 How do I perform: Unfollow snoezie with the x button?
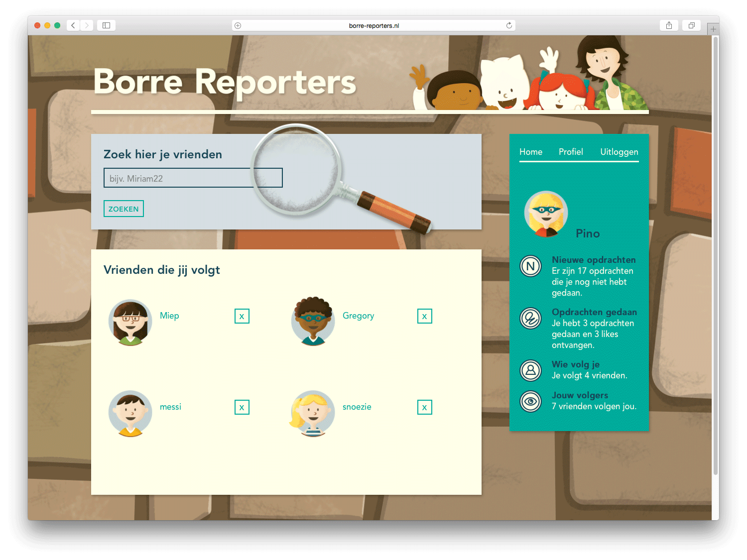point(425,407)
